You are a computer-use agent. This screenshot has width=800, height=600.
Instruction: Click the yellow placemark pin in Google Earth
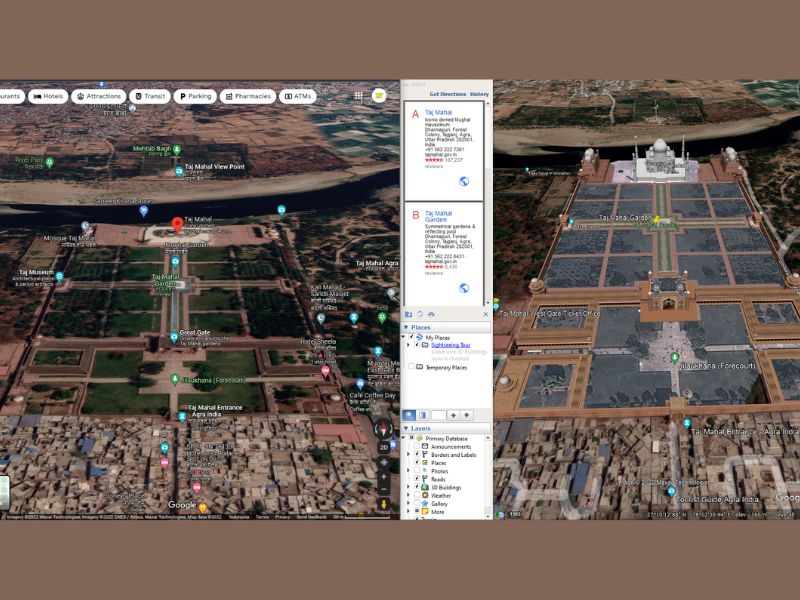click(657, 219)
